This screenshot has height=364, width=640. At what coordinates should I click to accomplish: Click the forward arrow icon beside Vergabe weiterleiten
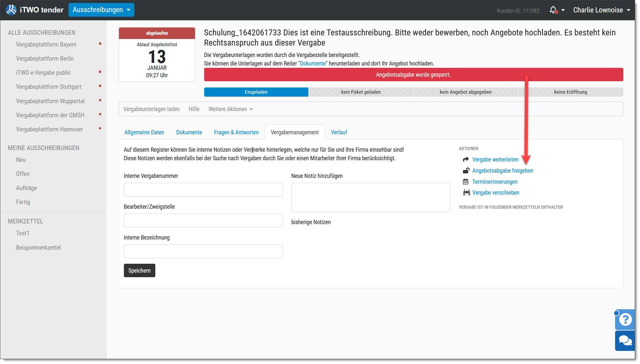(x=466, y=160)
